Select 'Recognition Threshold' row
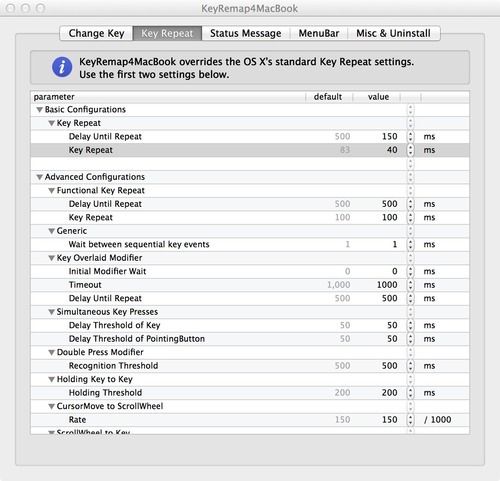 250,366
